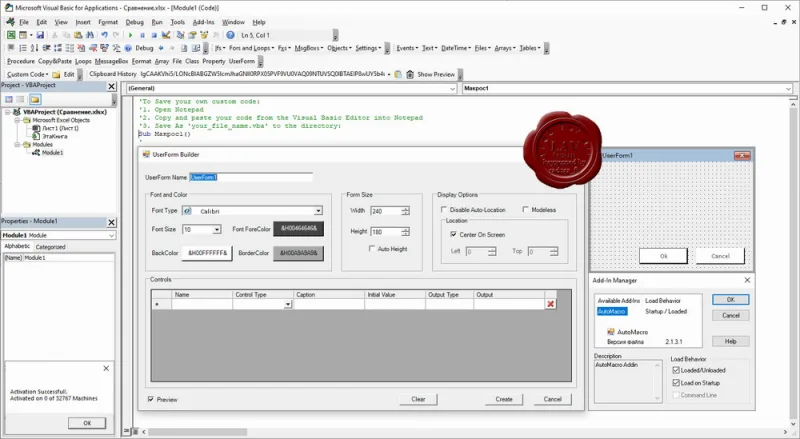Open Properties Window via toolbar icon
The image size is (800, 439).
pos(192,35)
